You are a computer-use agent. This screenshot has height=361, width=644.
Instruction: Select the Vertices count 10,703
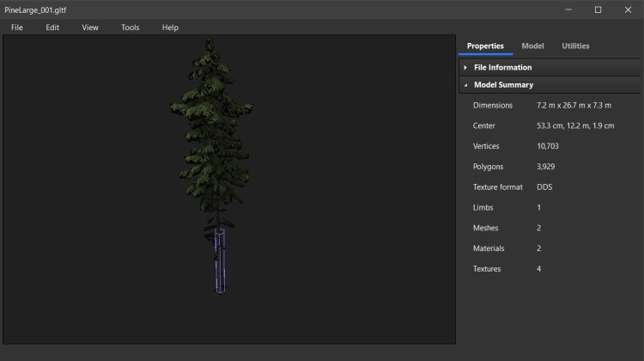tap(548, 146)
